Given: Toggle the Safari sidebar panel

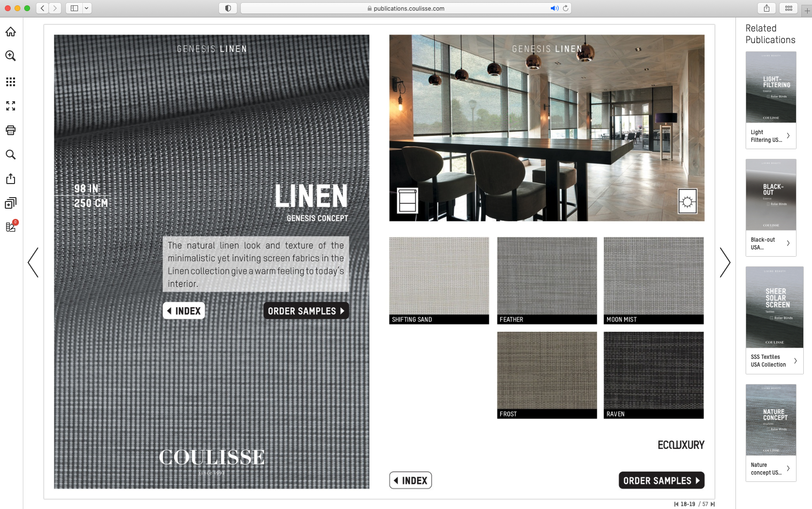Looking at the screenshot, I should (74, 8).
